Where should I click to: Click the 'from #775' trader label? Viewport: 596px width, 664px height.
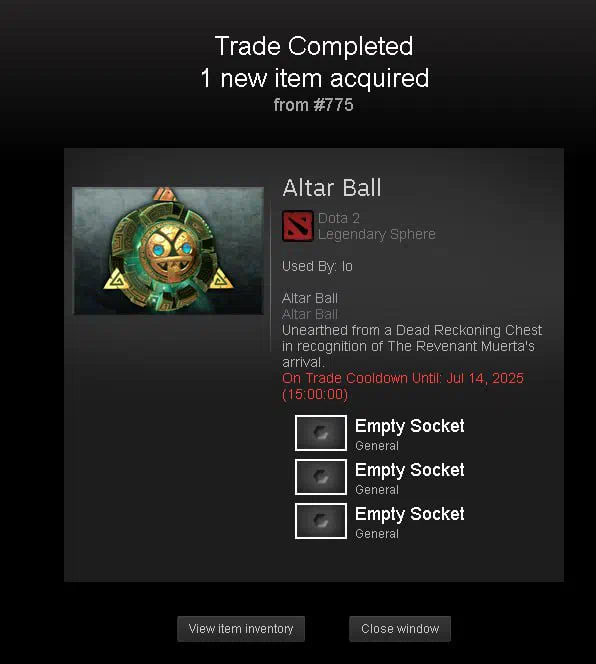(x=313, y=105)
